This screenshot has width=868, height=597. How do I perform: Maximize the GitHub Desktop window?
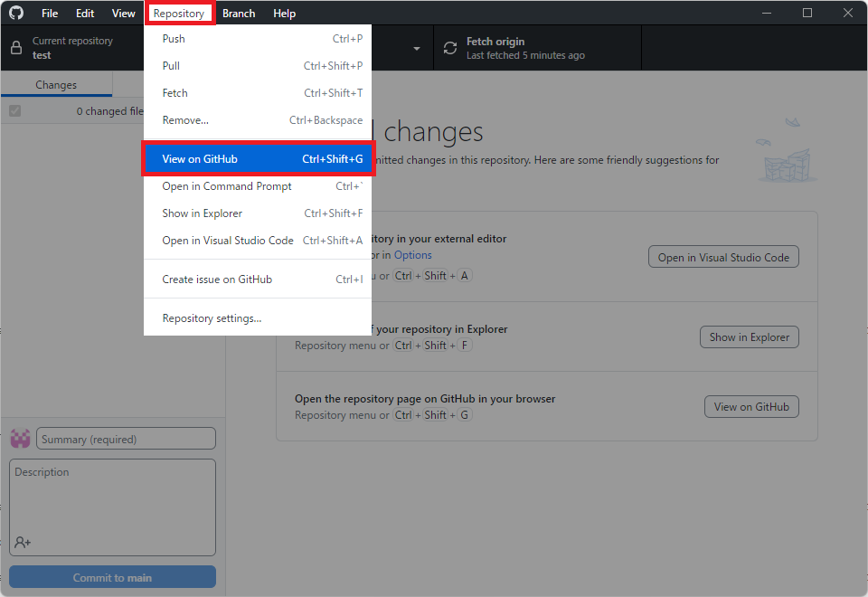pyautogui.click(x=807, y=13)
